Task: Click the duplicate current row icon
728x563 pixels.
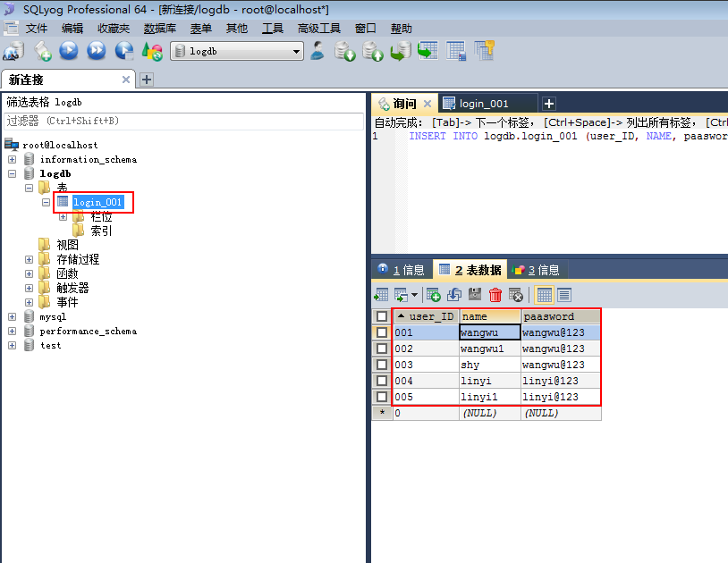Action: [454, 295]
